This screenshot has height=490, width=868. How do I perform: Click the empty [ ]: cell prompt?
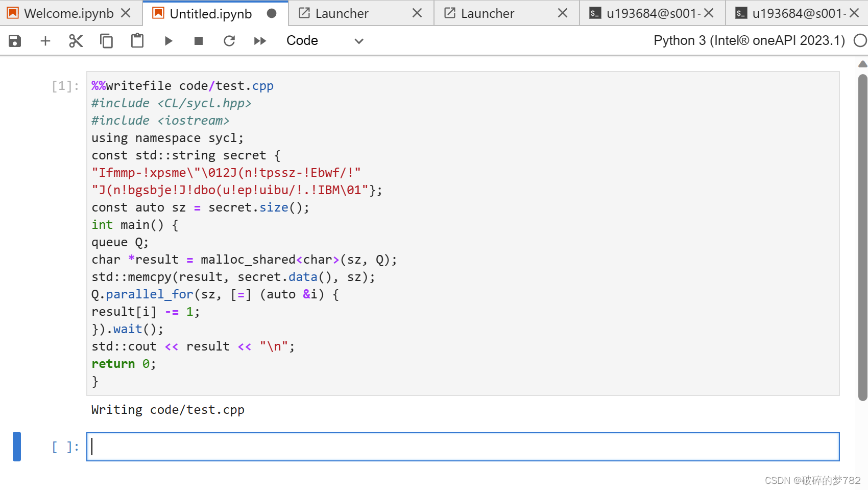point(65,447)
